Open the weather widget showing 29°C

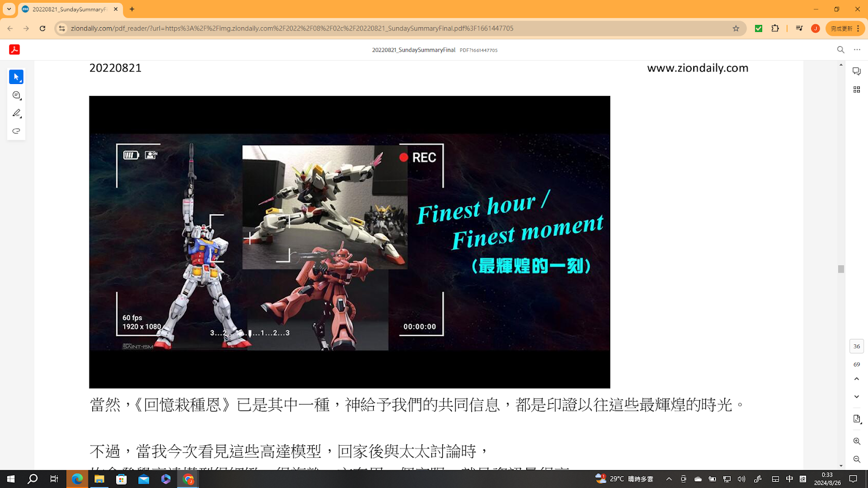(624, 479)
